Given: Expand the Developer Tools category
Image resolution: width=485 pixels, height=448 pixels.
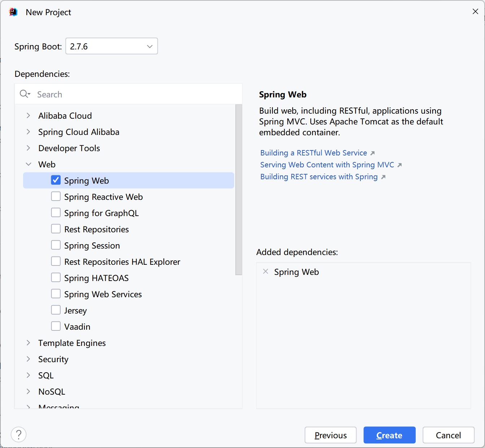Looking at the screenshot, I should (29, 148).
